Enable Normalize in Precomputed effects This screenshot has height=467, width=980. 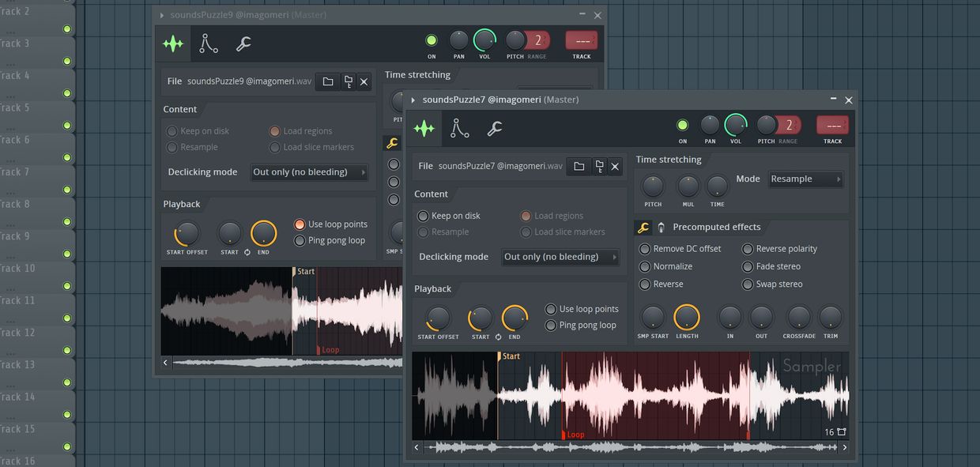click(644, 266)
